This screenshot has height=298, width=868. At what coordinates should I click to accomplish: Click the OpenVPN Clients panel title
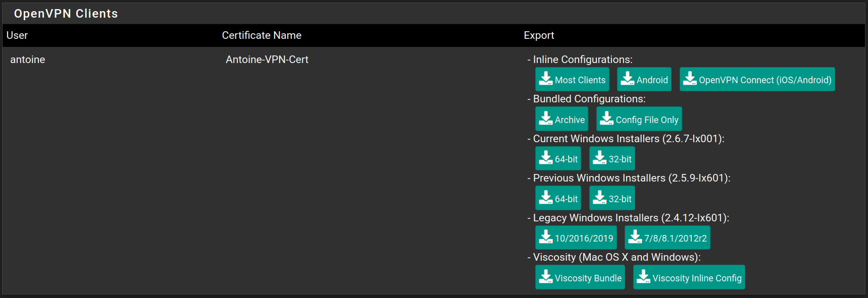(66, 14)
